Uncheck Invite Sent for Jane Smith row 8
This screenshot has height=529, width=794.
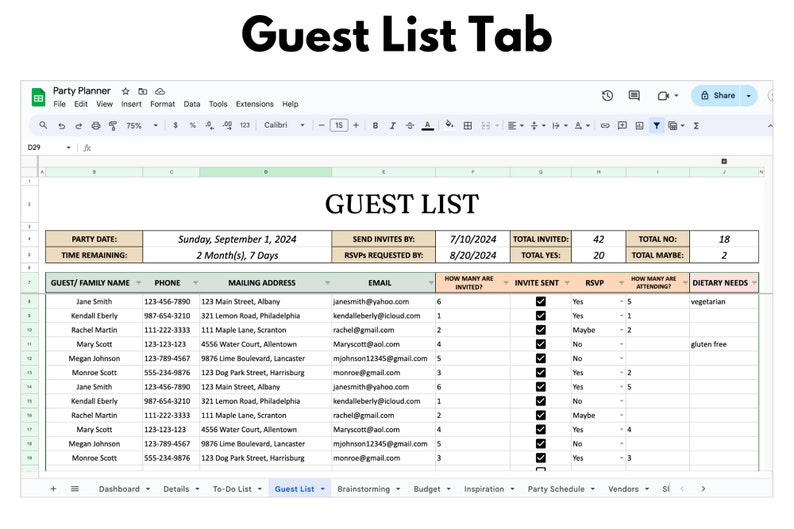pos(541,301)
